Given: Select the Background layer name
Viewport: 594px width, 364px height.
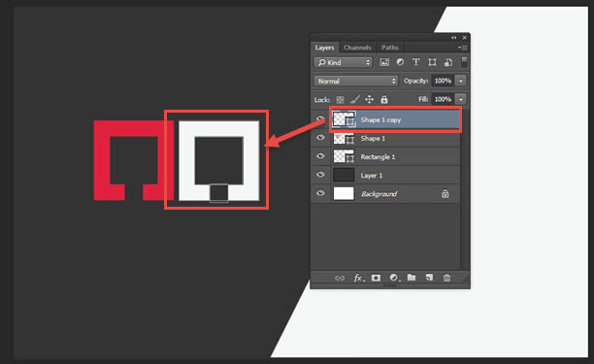Looking at the screenshot, I should click(379, 194).
